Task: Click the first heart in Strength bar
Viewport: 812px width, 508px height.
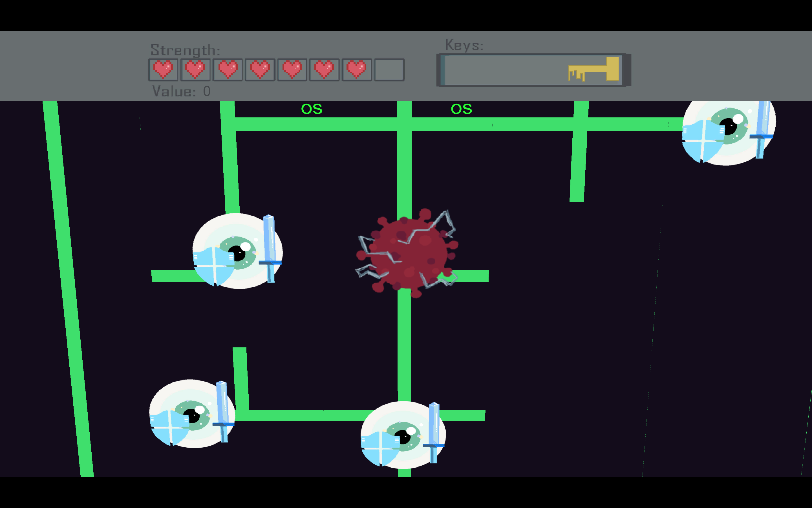Action: pyautogui.click(x=163, y=69)
